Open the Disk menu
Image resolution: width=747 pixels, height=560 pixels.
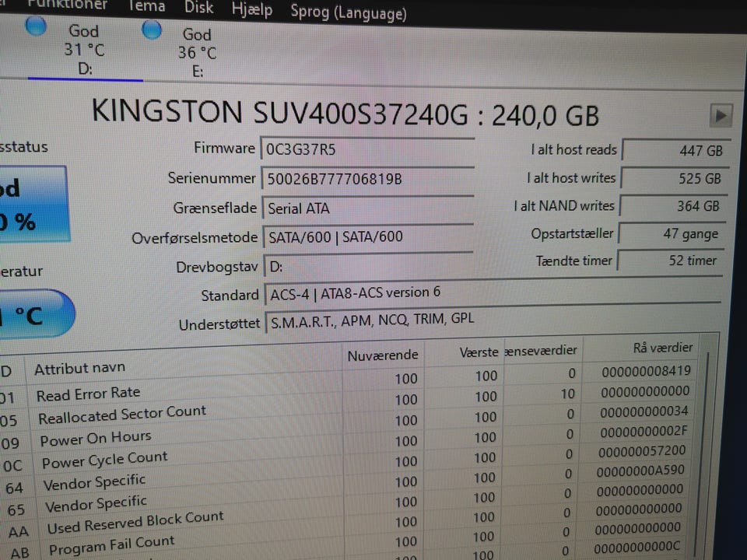click(x=198, y=7)
